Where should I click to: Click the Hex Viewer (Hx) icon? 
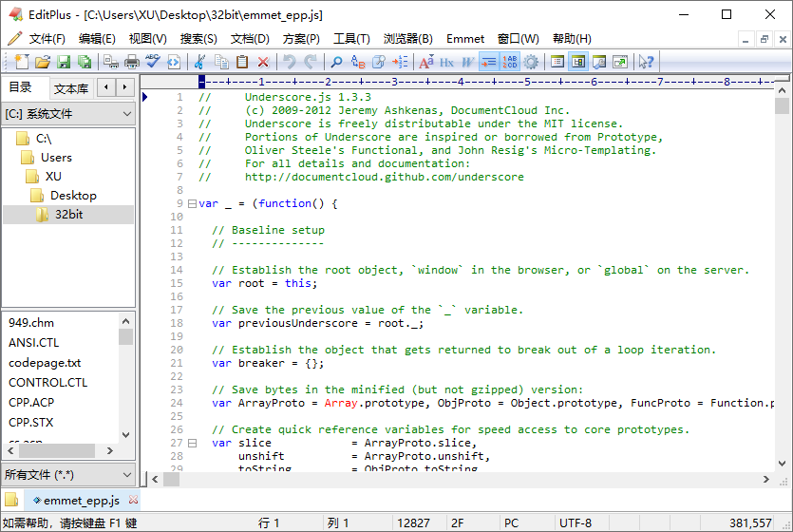pos(446,62)
